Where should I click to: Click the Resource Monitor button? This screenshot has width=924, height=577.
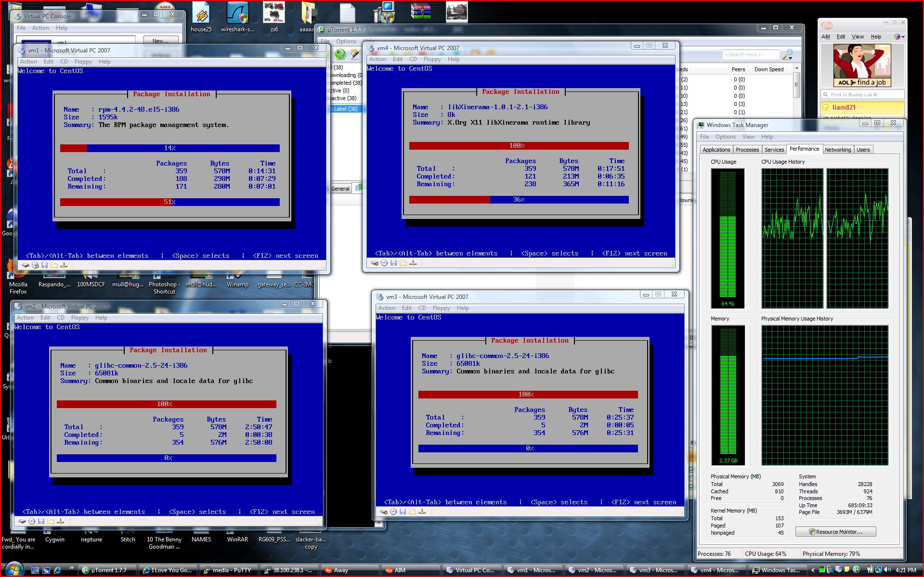point(835,532)
